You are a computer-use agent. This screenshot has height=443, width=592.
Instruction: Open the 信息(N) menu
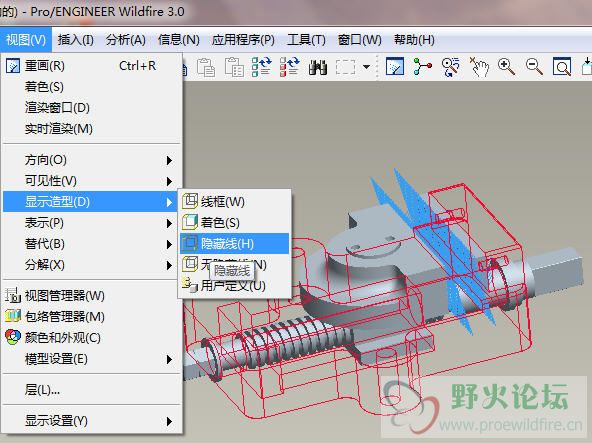[179, 40]
